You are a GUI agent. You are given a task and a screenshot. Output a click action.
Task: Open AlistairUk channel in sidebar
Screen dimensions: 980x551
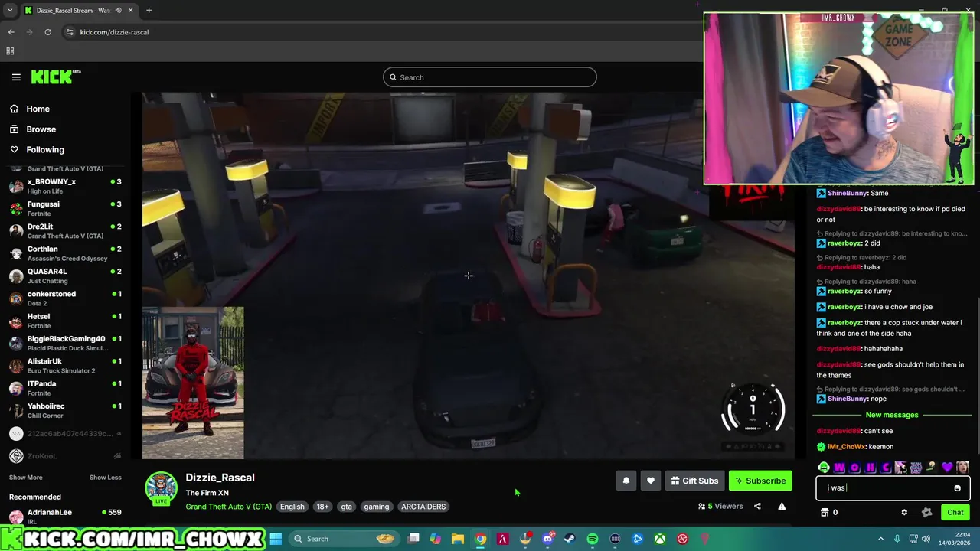pos(65,366)
